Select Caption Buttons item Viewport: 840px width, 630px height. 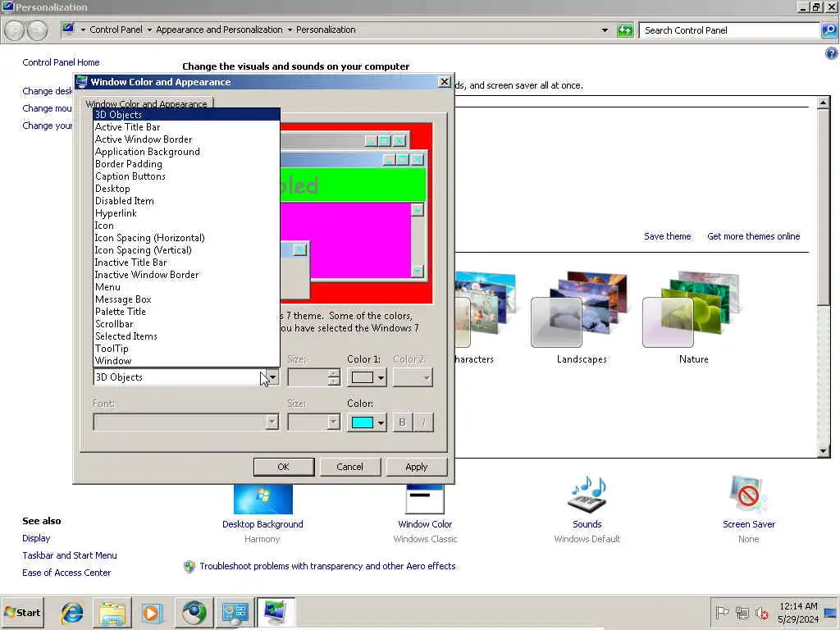pos(186,176)
